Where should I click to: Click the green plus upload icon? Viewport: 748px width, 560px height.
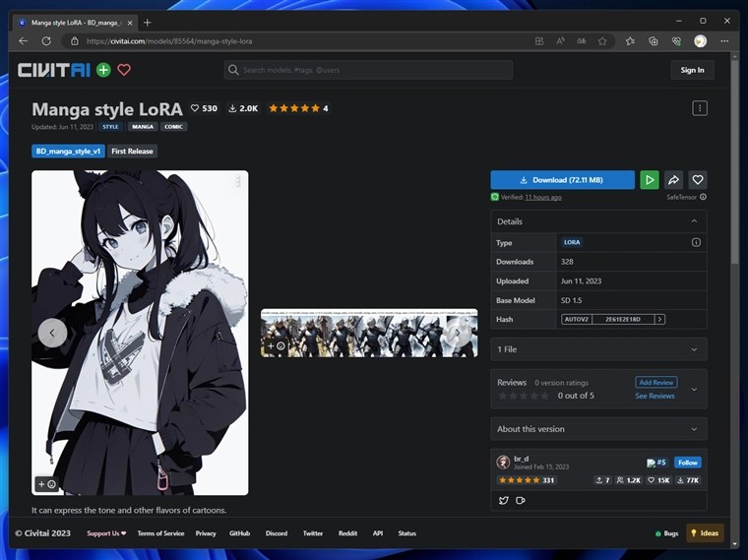[103, 70]
